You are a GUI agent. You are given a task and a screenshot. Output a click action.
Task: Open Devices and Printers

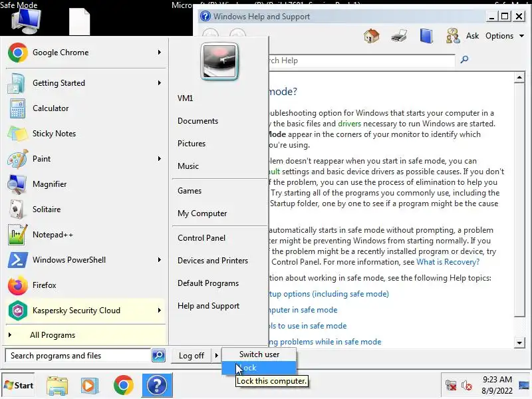tap(213, 261)
